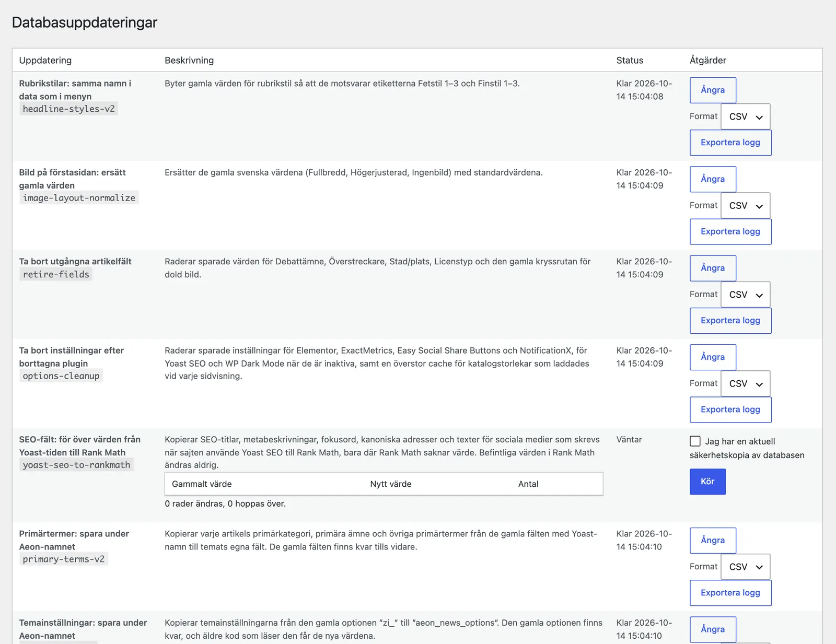Export log for headline-styles-v2 update

pyautogui.click(x=730, y=143)
